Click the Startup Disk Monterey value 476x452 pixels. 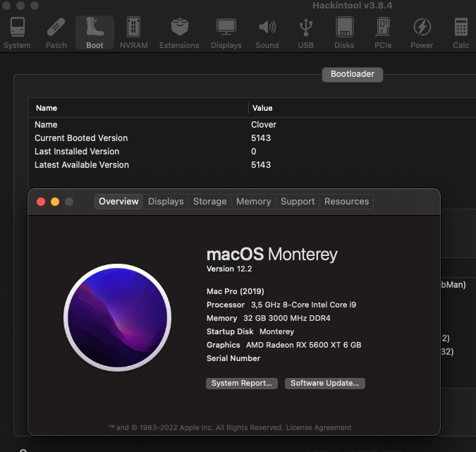(x=276, y=331)
